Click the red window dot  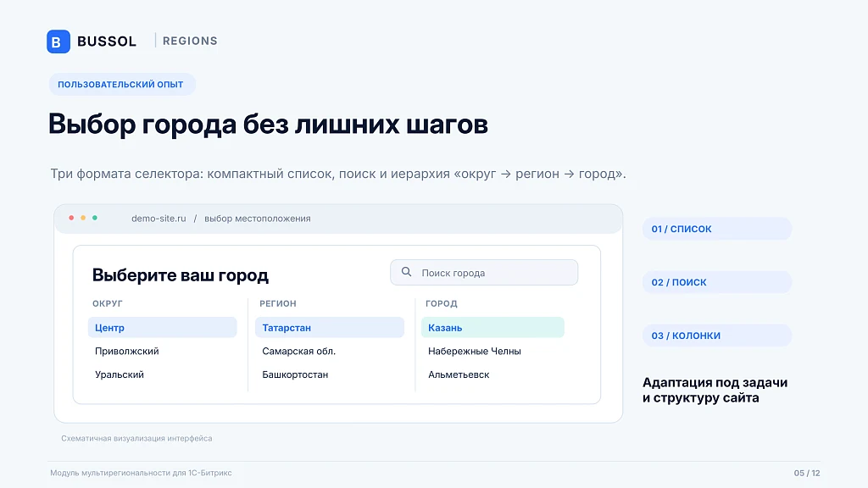click(x=71, y=218)
